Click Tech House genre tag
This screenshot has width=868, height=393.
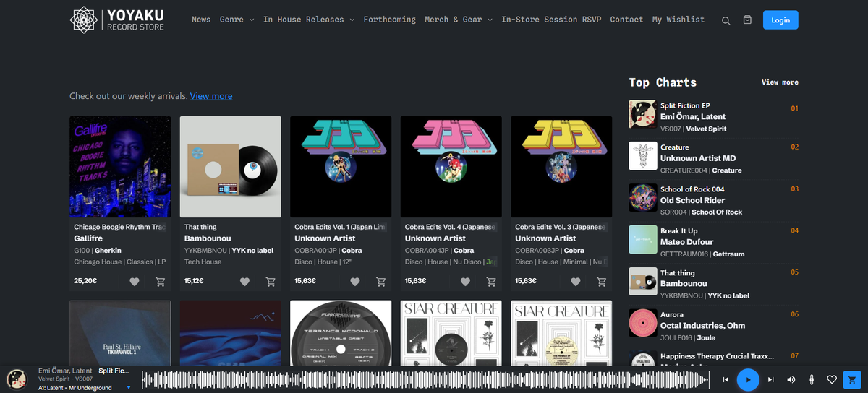(203, 262)
